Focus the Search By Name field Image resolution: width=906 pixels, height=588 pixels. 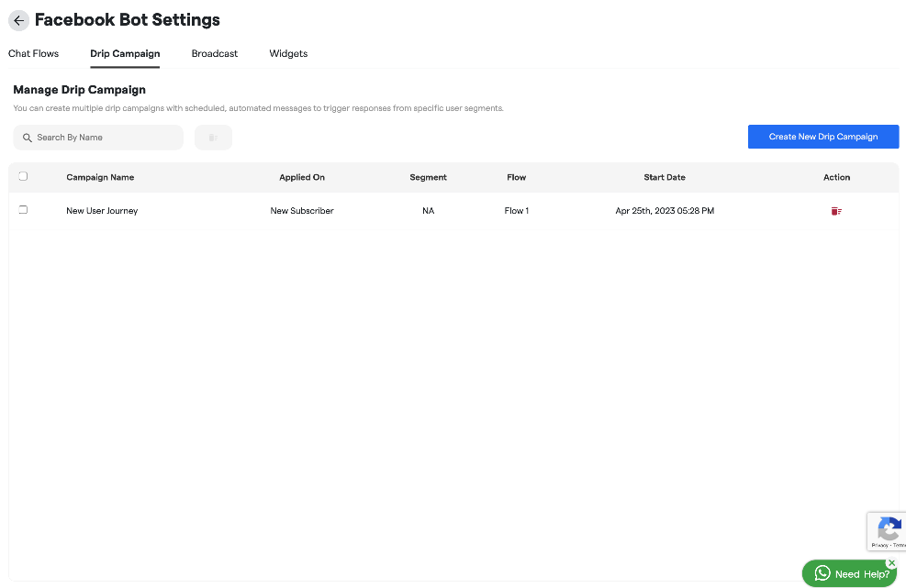tap(106, 138)
